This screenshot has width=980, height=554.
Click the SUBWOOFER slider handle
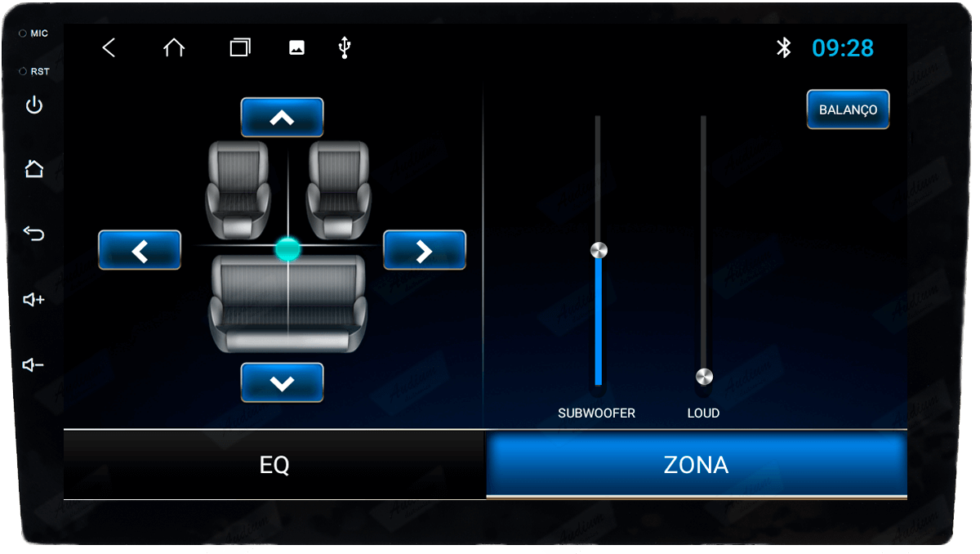[599, 250]
